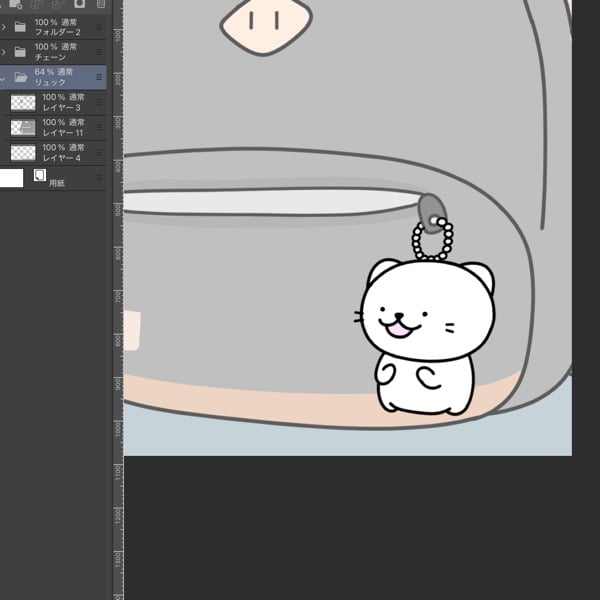The width and height of the screenshot is (600, 600).
Task: Click the grip handle on リュック folder row
Action: tap(99, 77)
